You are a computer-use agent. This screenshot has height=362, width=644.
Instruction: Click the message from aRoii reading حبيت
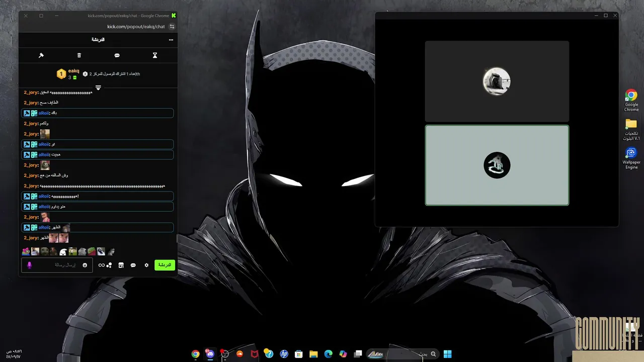click(x=98, y=155)
